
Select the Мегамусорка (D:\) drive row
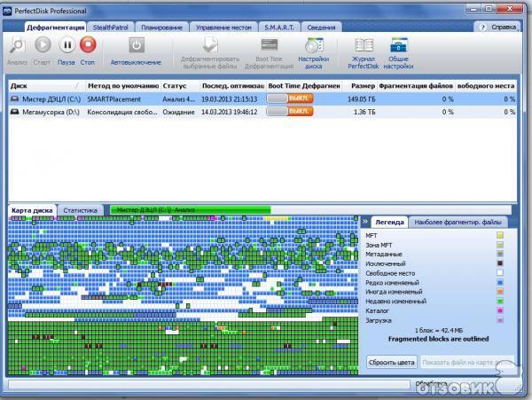44,114
